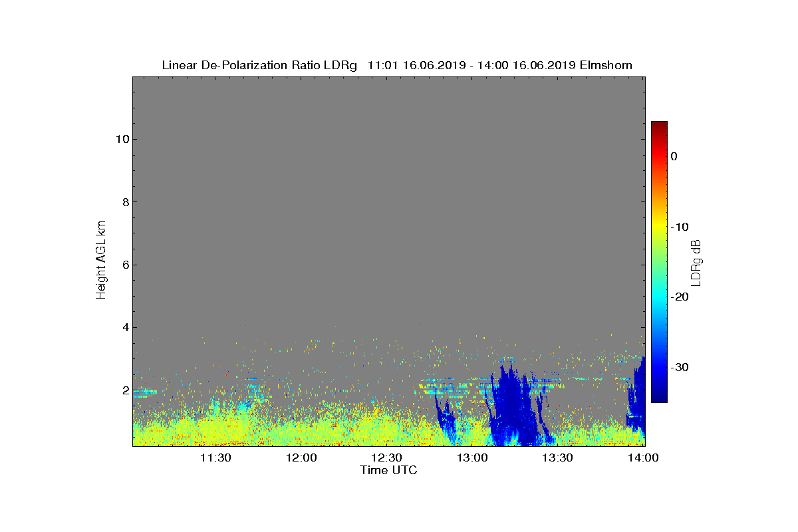Click the dark red top of the colorbar
This screenshot has width=798, height=532.
pyautogui.click(x=659, y=125)
